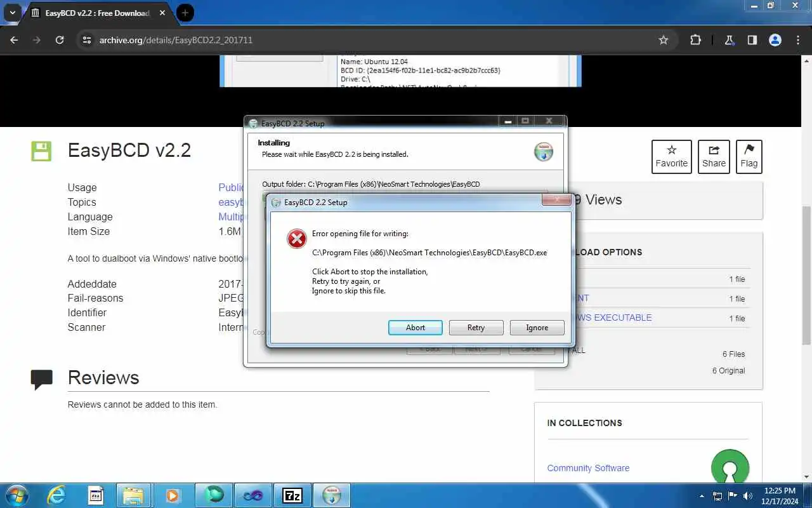Click the Community Software green collection icon
The height and width of the screenshot is (508, 812).
pos(730,468)
